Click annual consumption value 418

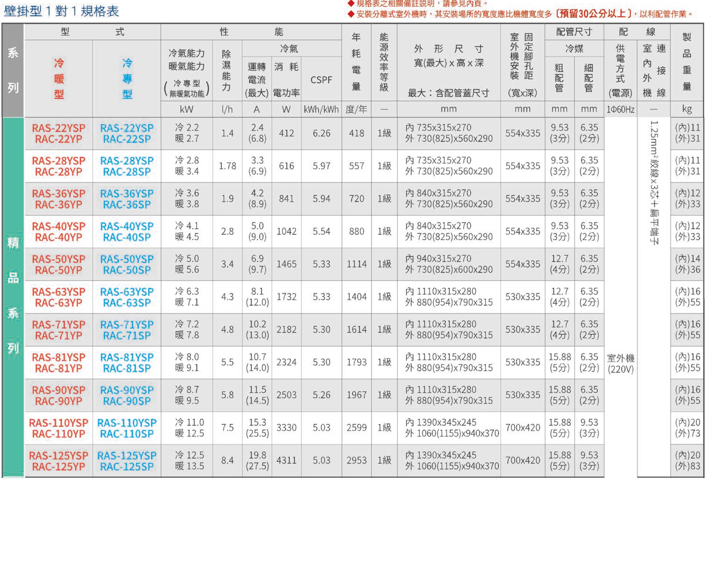356,133
